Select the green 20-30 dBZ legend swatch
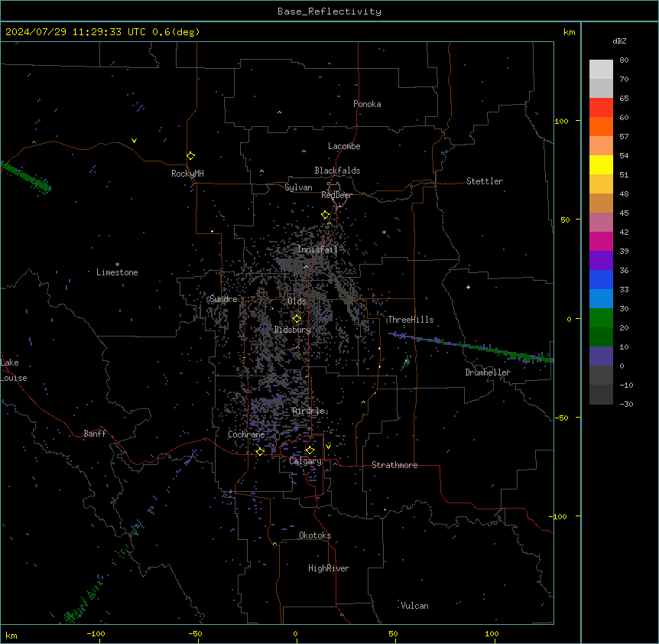Viewport: 659px width, 644px height. click(601, 318)
